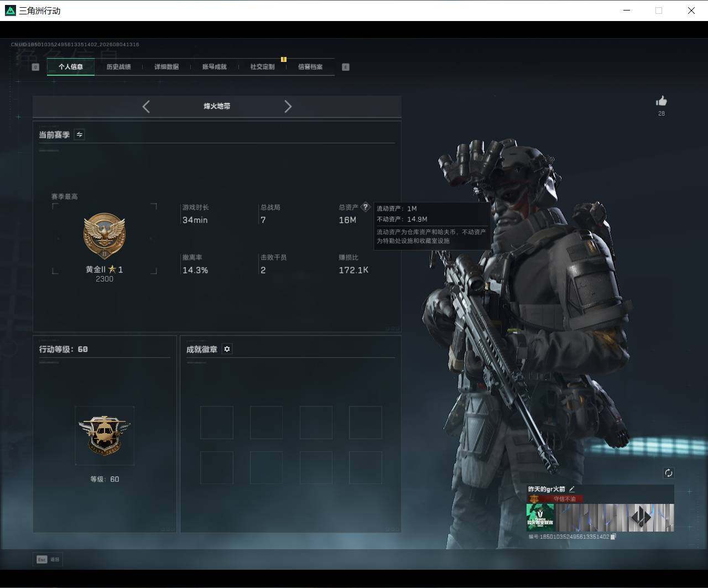This screenshot has width=708, height=588.
Task: Select the second empty badge slot, top row
Action: [x=266, y=423]
